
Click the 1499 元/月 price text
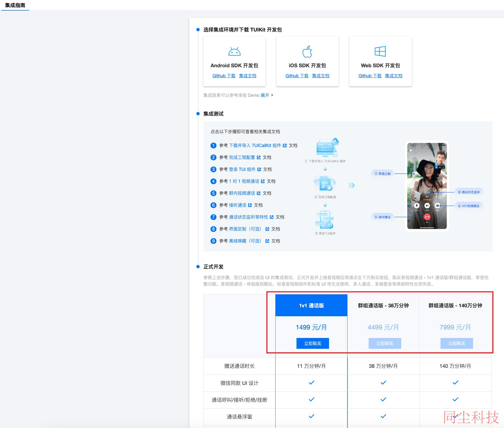pyautogui.click(x=311, y=327)
